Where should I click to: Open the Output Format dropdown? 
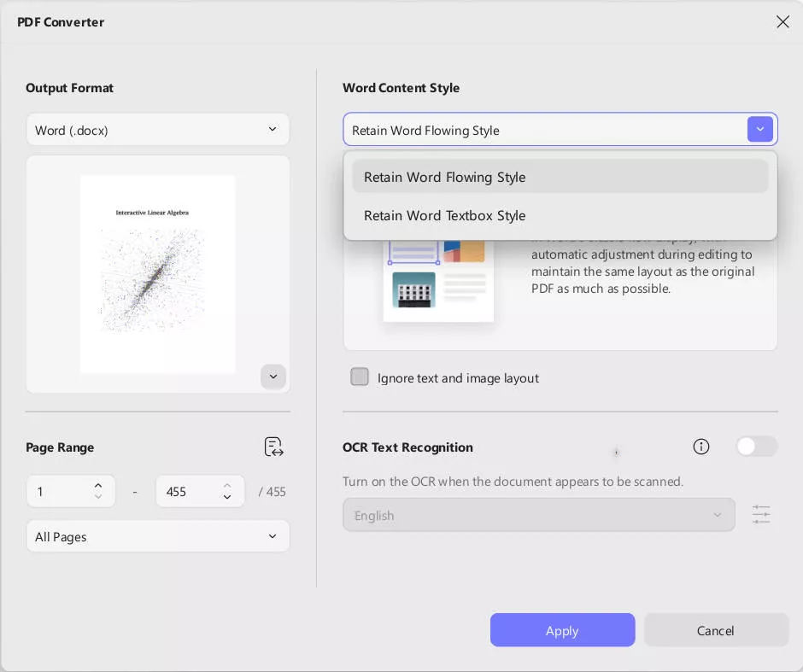[158, 130]
